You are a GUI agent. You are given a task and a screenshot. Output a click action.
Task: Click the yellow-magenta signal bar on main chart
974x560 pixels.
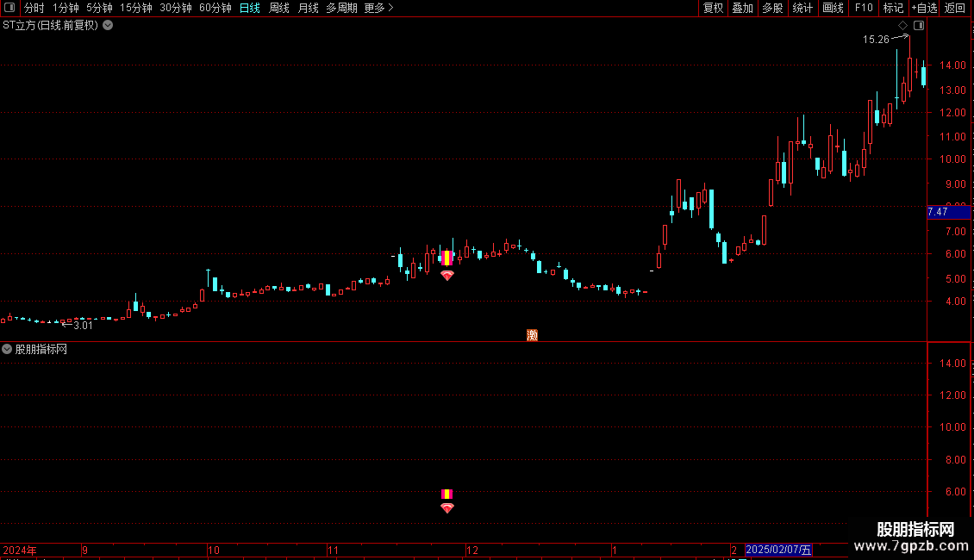(446, 258)
